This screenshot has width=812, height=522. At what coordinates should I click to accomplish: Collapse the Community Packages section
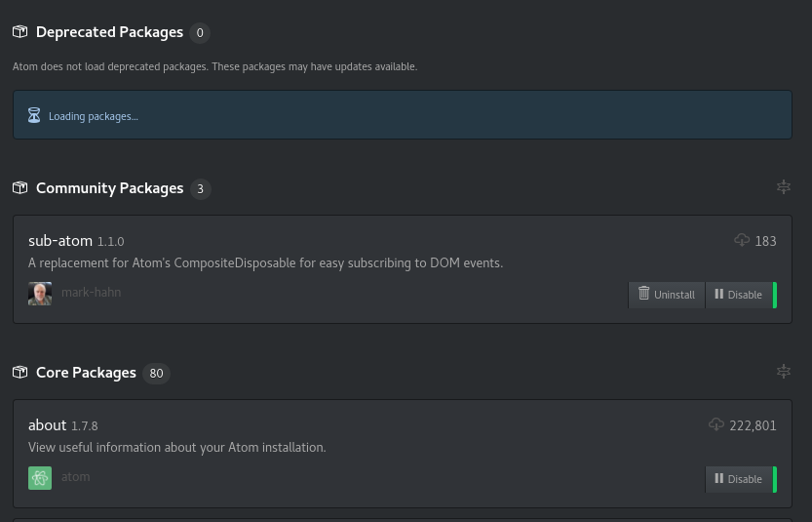point(784,187)
